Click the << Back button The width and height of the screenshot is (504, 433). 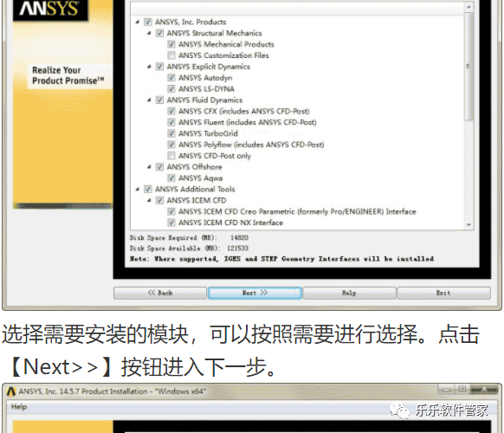pyautogui.click(x=160, y=293)
